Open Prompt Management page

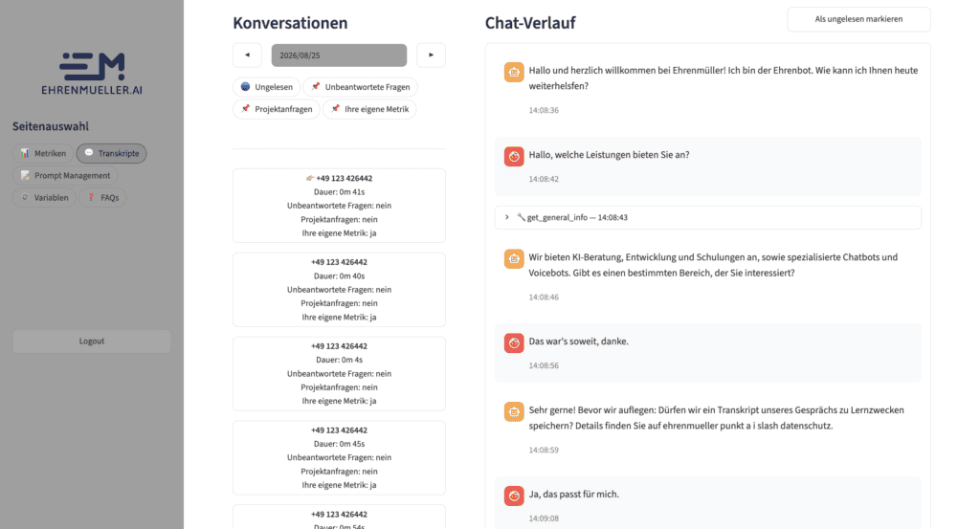[66, 175]
